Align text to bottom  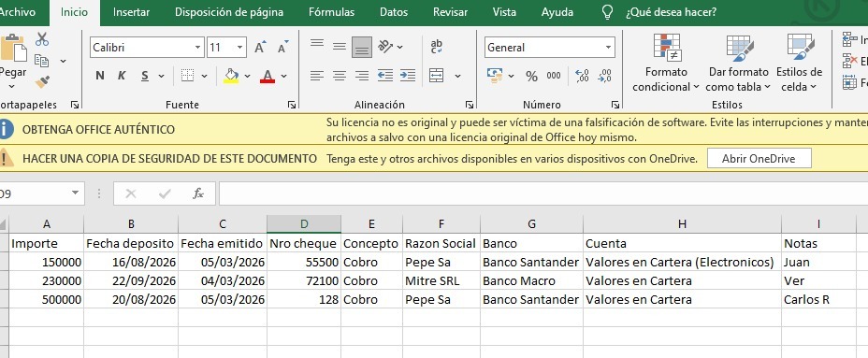[362, 48]
